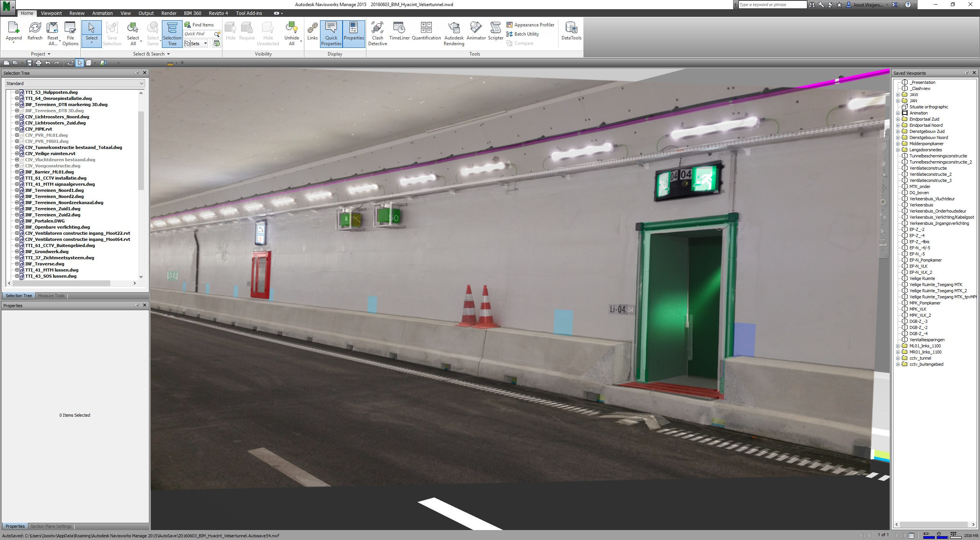Open the Animator tool
This screenshot has width=980, height=540.
[x=476, y=31]
